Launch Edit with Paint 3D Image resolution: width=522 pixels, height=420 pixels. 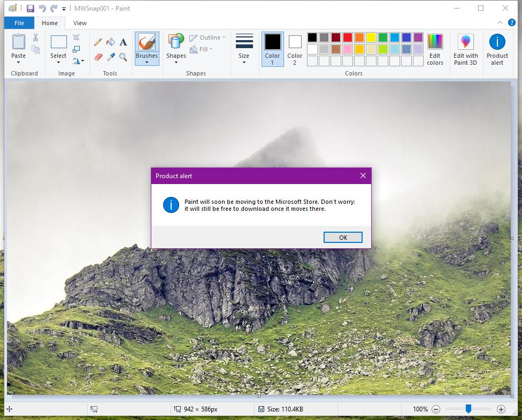[x=465, y=48]
